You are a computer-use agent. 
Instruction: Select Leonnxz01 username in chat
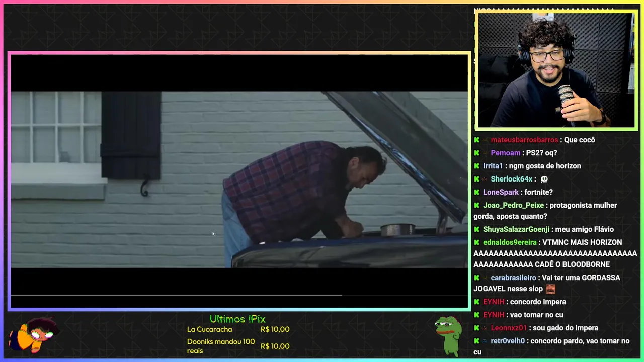pyautogui.click(x=509, y=328)
